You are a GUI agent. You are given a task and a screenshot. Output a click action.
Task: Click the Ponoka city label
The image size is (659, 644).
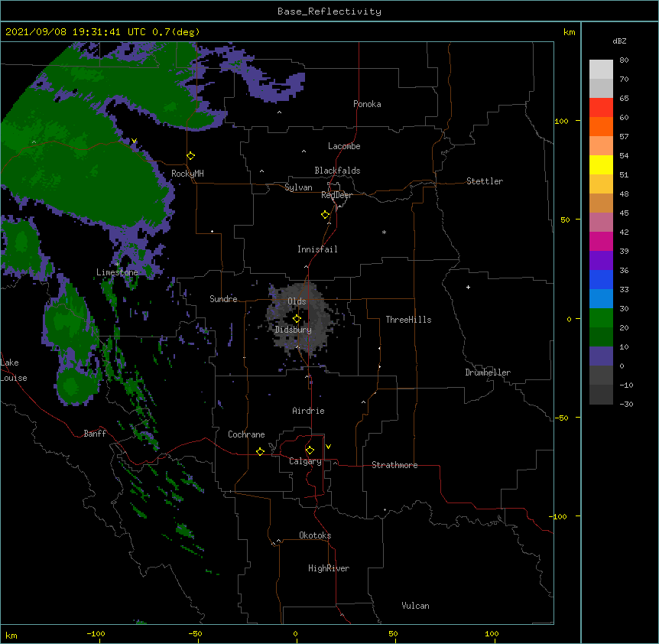(367, 104)
